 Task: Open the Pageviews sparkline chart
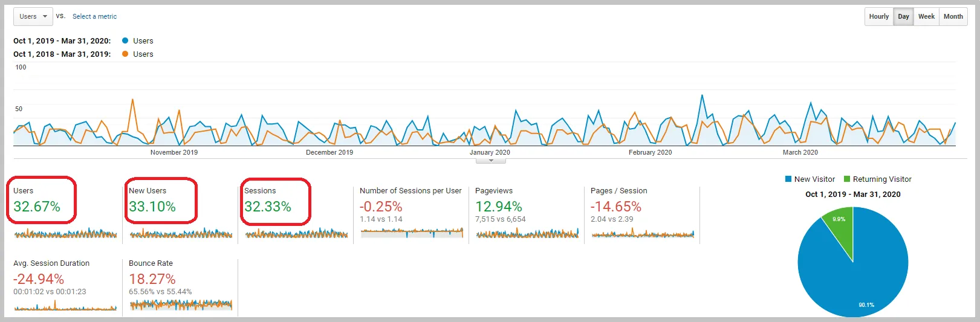pyautogui.click(x=527, y=233)
